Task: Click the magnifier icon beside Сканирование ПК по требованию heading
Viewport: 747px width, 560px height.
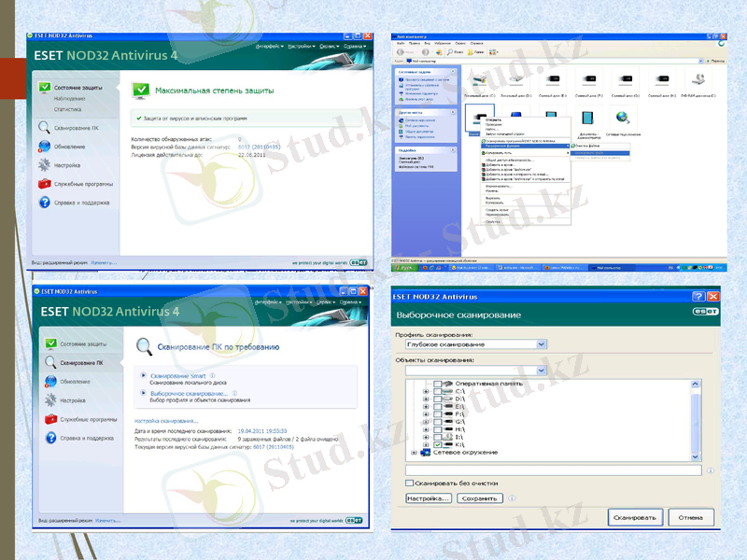Action: [144, 346]
